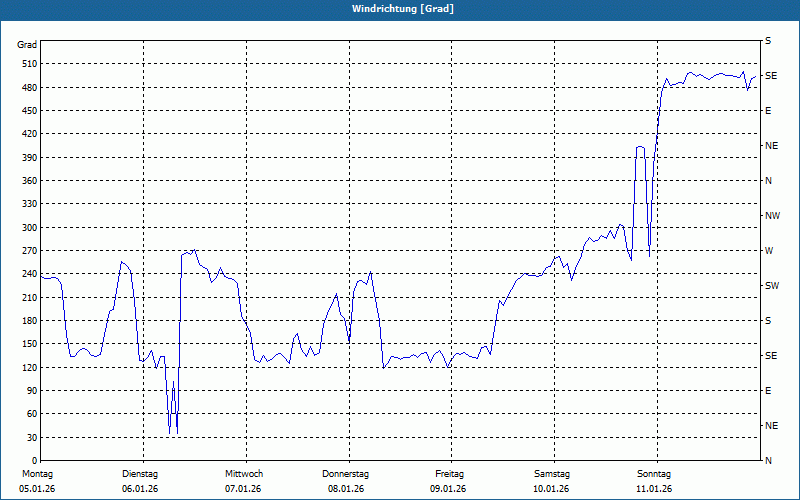The width and height of the screenshot is (800, 500).
Task: Click the SW compass label on right axis
Action: pos(772,286)
